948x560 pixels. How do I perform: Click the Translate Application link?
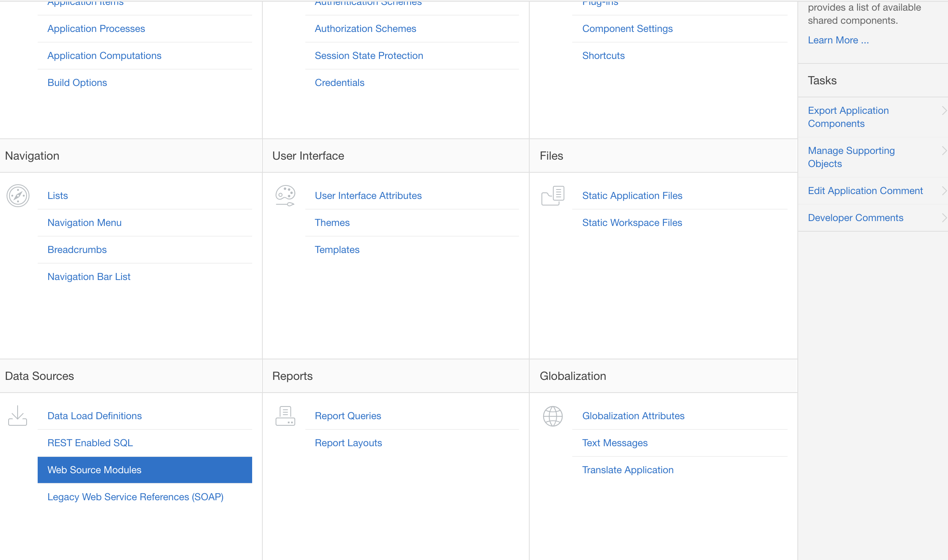[x=627, y=470]
